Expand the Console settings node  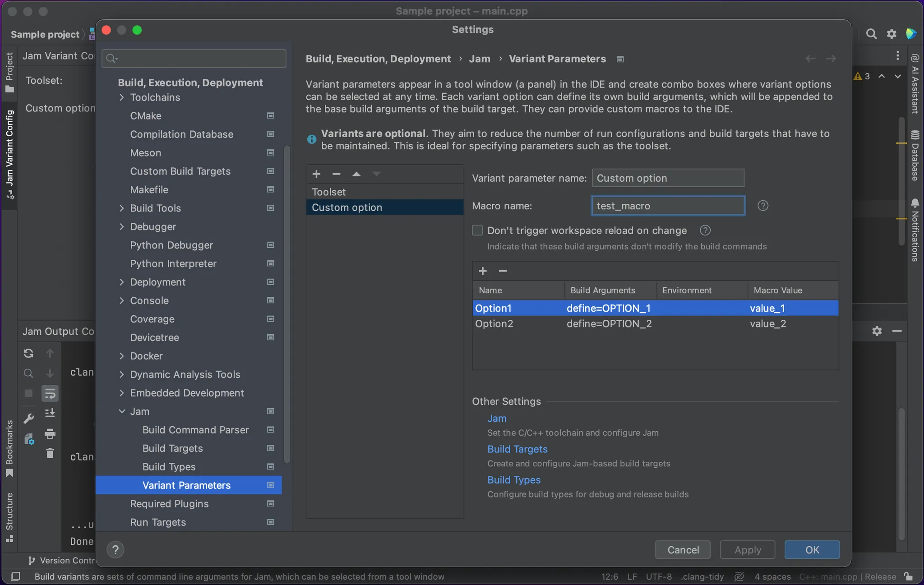(121, 300)
